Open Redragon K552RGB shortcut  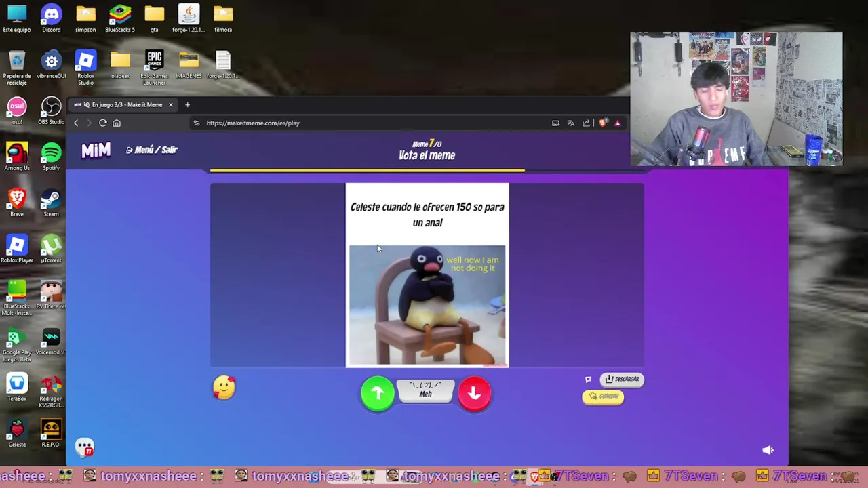click(x=51, y=390)
